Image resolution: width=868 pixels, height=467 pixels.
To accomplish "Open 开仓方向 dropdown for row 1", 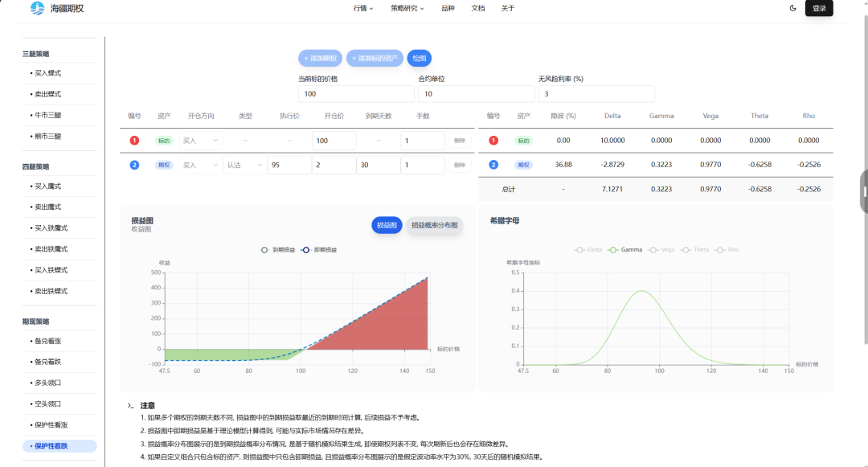I will (201, 141).
